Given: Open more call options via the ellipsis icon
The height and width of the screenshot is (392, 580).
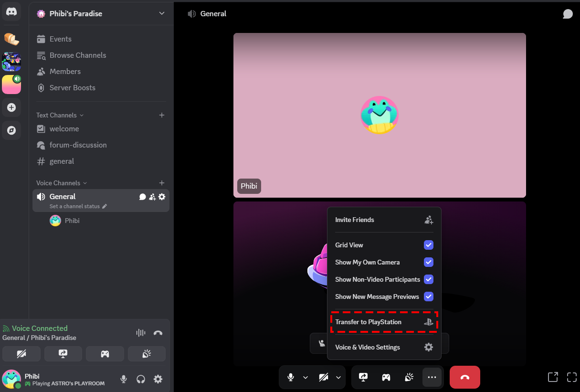Looking at the screenshot, I should point(432,377).
